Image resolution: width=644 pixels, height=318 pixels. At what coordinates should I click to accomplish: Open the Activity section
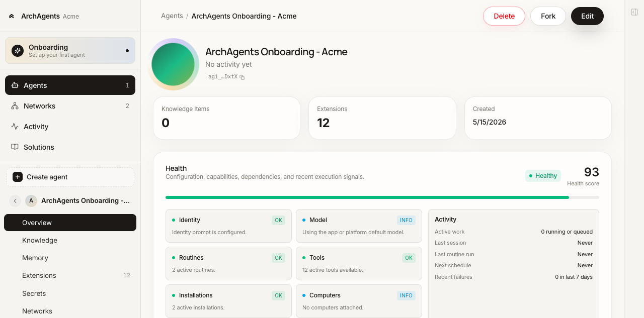(70, 127)
